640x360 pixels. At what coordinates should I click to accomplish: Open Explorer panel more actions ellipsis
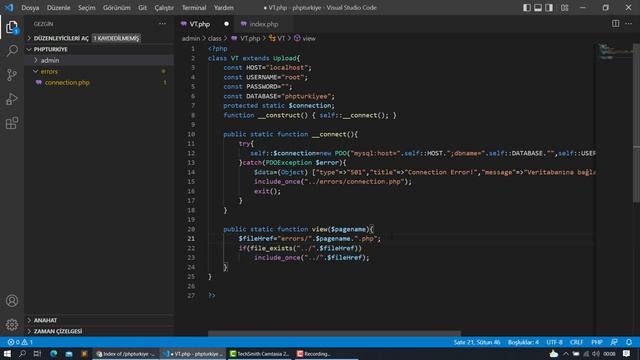tap(162, 24)
